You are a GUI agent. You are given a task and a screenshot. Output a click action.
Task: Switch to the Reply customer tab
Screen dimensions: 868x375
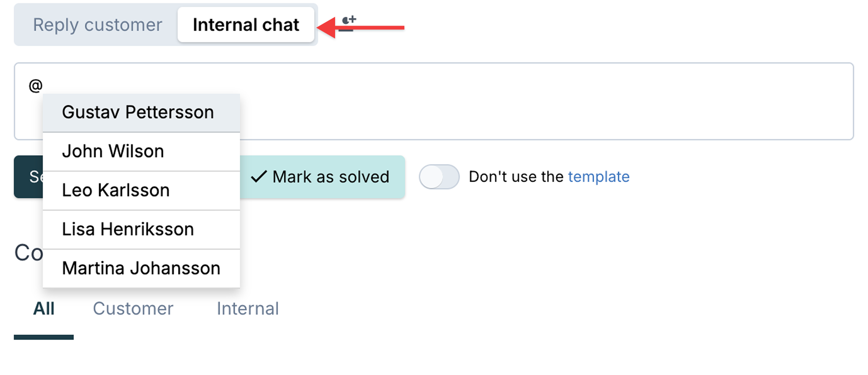pos(97,25)
